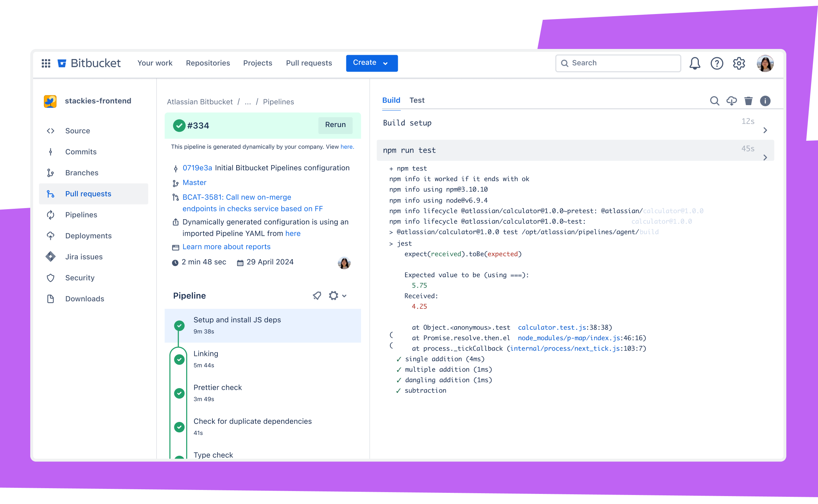Click the search icon in build log

pos(714,101)
